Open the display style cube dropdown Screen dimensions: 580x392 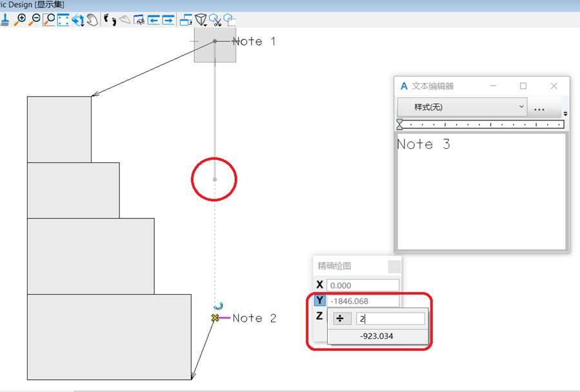[202, 21]
